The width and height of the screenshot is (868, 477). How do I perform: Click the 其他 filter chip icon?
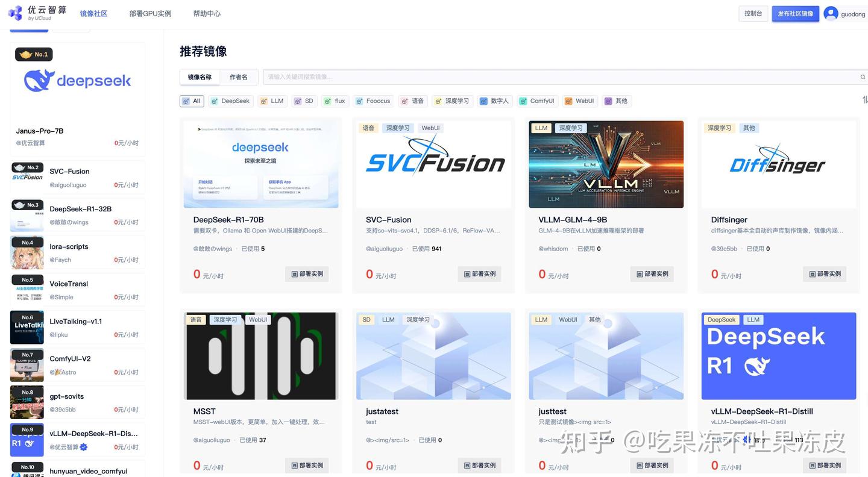tap(608, 101)
